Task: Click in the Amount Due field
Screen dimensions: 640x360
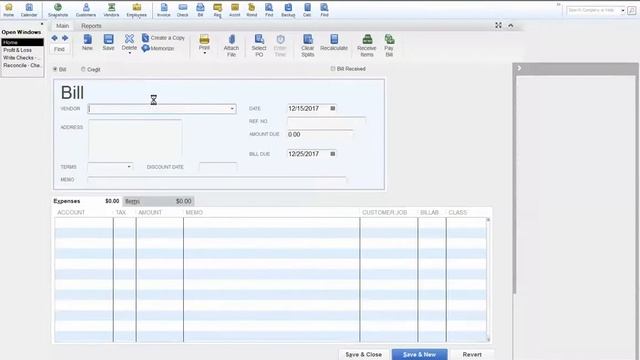Action: click(320, 134)
